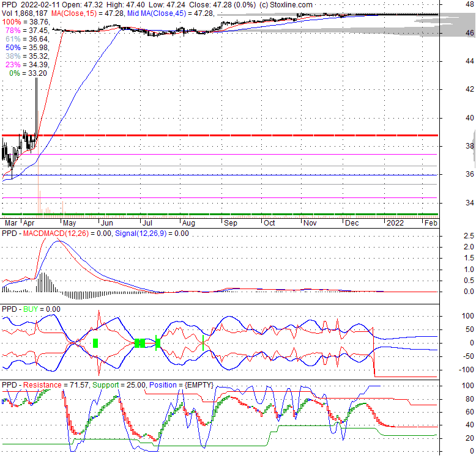Click the first green buy signal marker
Image resolution: width=476 pixels, height=456 pixels.
click(95, 343)
